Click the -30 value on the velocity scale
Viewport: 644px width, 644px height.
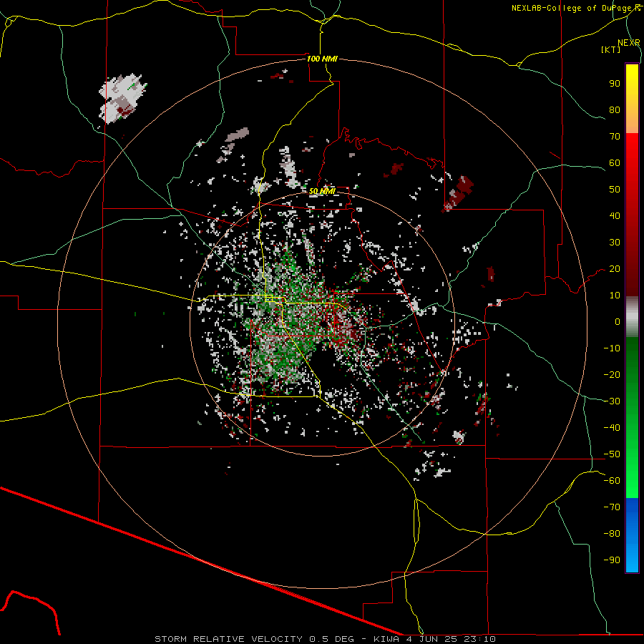click(612, 401)
